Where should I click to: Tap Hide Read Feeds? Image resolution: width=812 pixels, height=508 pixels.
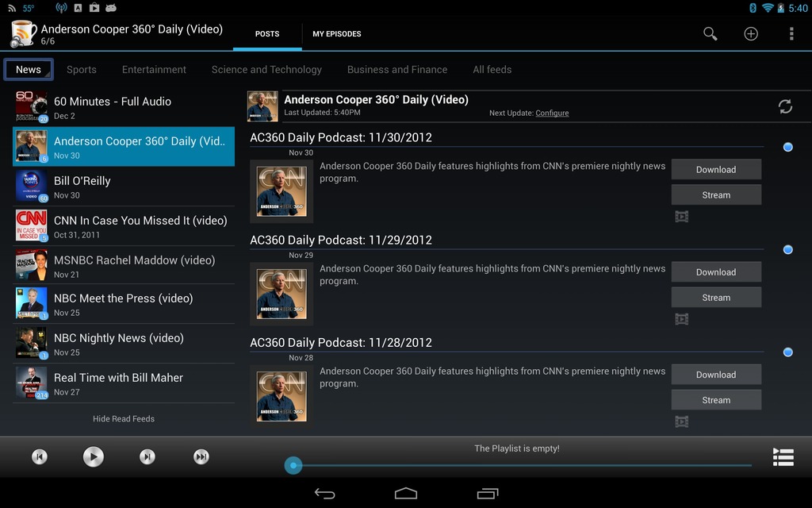tap(124, 419)
